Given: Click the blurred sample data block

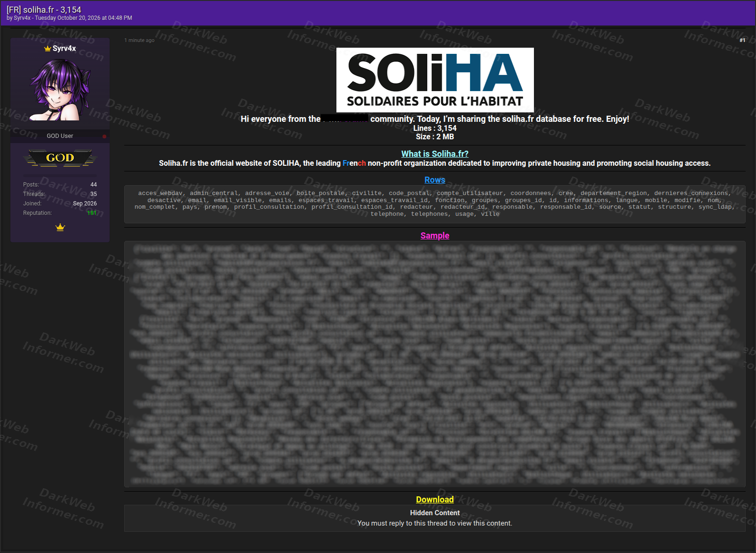Looking at the screenshot, I should (x=435, y=364).
